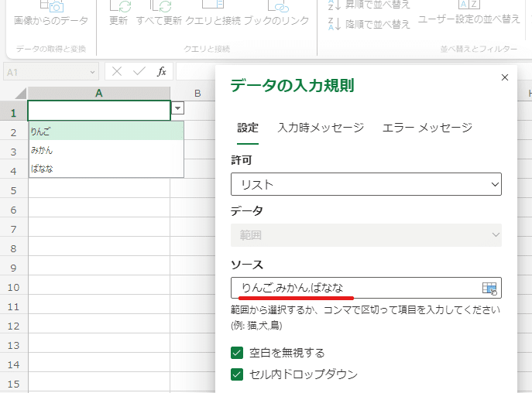Select column B header
The height and width of the screenshot is (393, 532).
pos(197,94)
